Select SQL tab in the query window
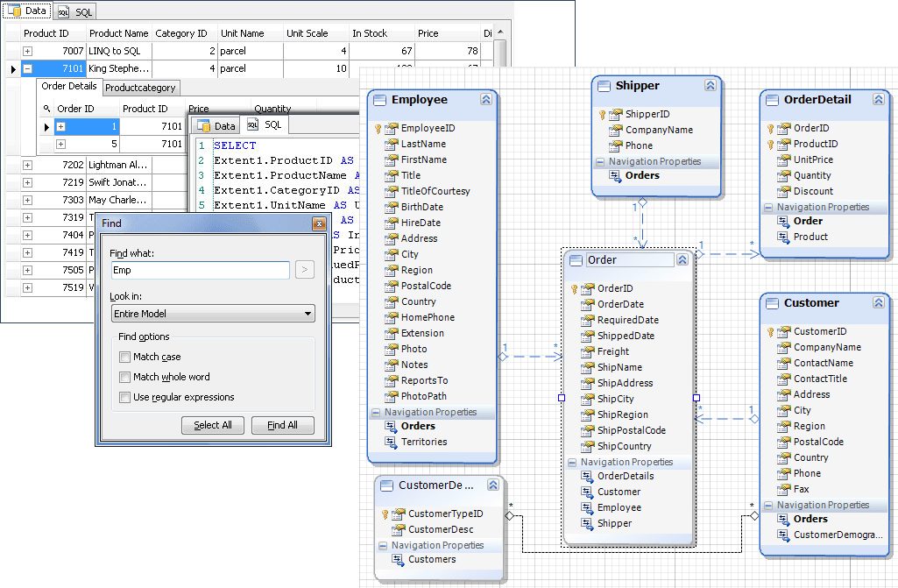Image resolution: width=898 pixels, height=588 pixels. click(x=265, y=124)
